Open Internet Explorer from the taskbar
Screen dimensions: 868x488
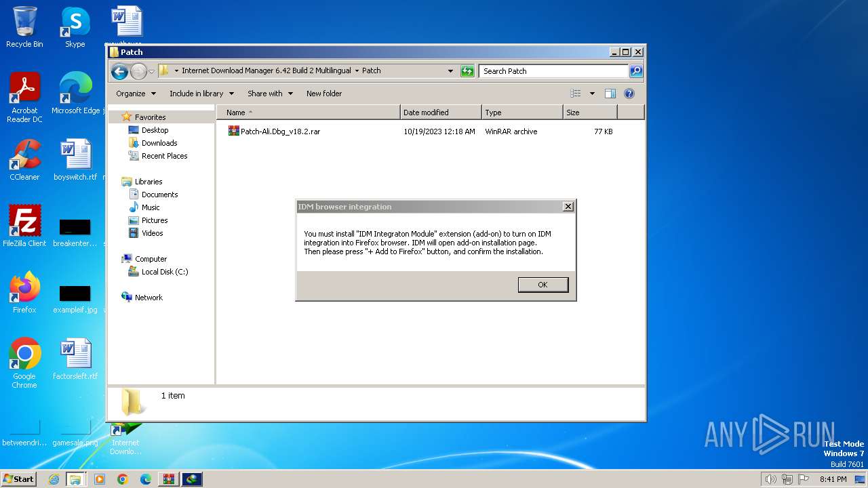pos(54,479)
